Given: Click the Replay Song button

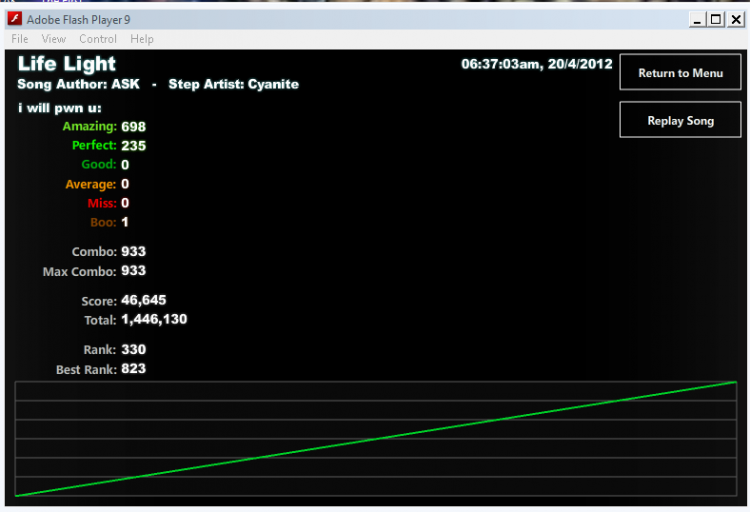Looking at the screenshot, I should (x=680, y=120).
